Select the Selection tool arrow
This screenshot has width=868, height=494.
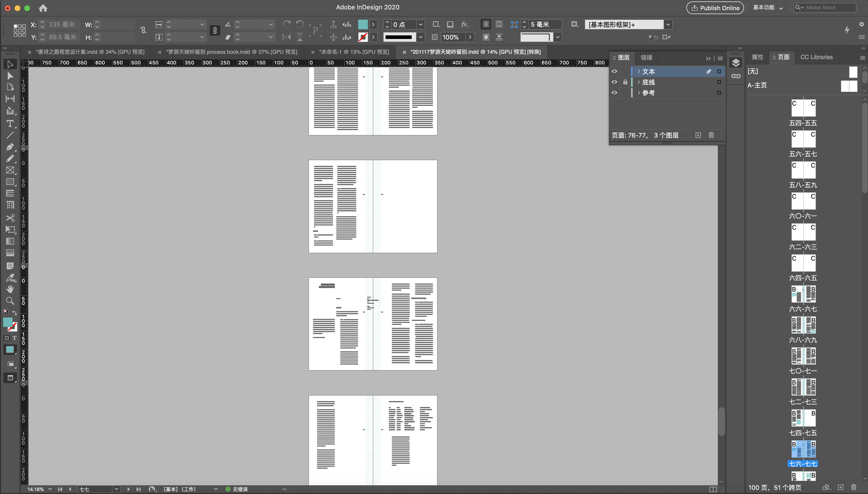pos(10,64)
